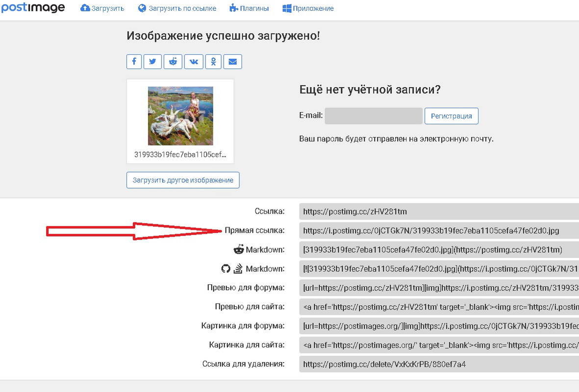Share image on Facebook
Screen dimensions: 579x392
[x=134, y=62]
